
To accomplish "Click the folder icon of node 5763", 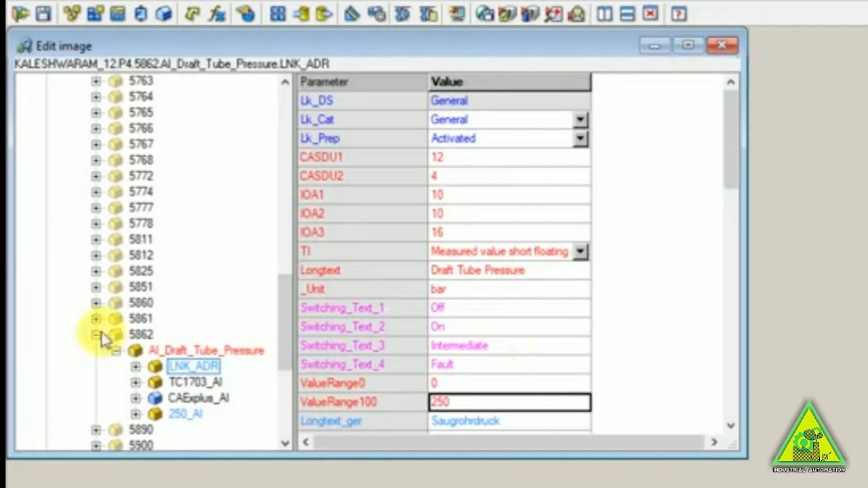I will click(115, 81).
